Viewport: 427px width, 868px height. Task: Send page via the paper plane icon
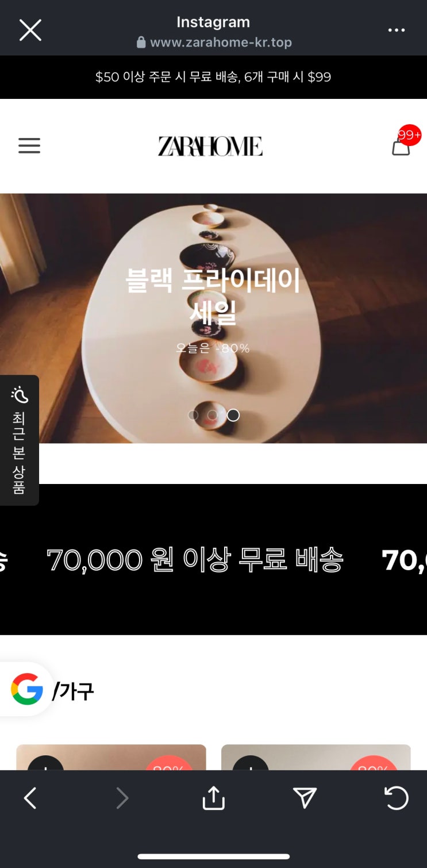pos(305,798)
